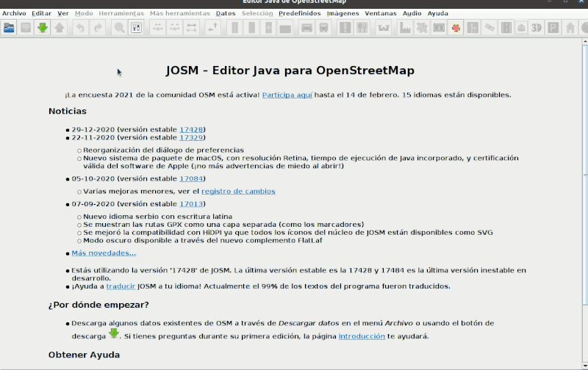Follow the 'Participa aquí' survey link
This screenshot has width=588, height=370.
[287, 95]
